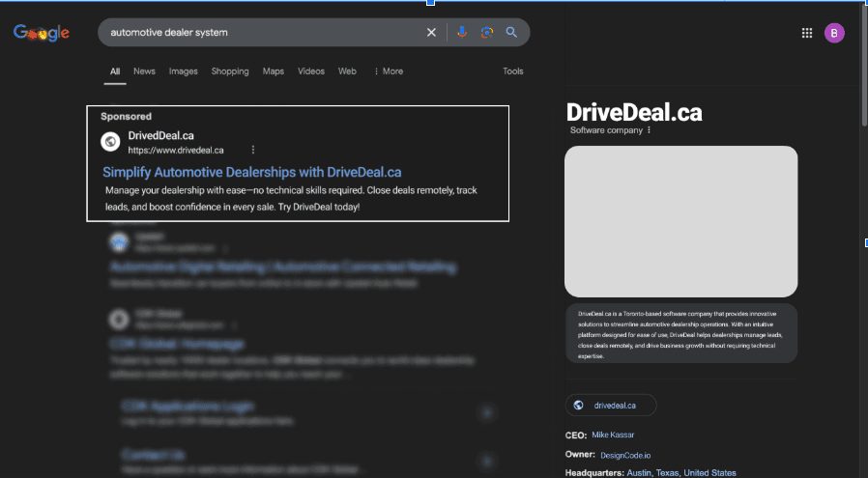868x478 pixels.
Task: Click the page vertical scrollbar thumb
Action: point(864,64)
